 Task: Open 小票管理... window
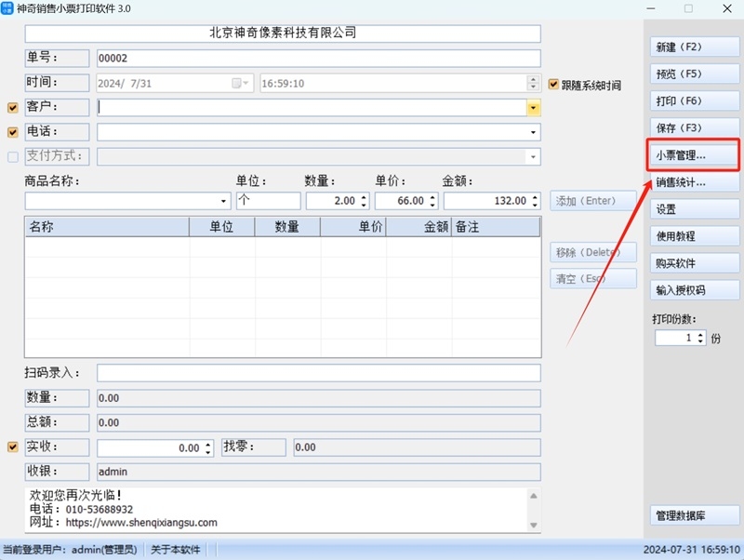click(x=695, y=155)
